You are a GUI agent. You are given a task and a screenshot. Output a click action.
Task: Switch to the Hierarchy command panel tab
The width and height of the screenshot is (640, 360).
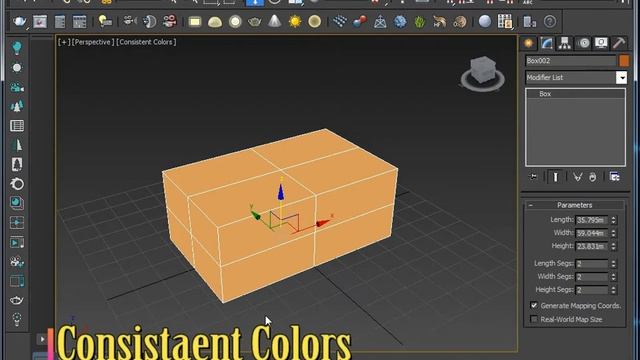[564, 43]
